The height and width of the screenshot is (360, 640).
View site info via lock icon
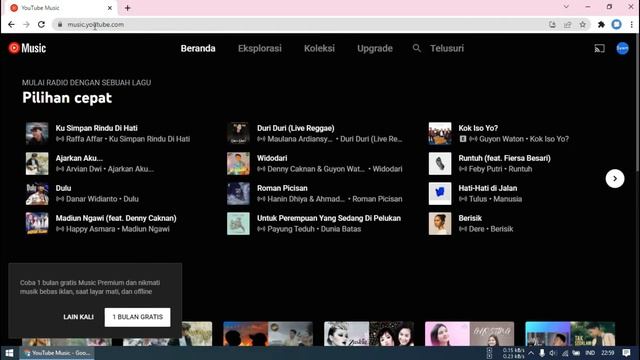pos(60,24)
